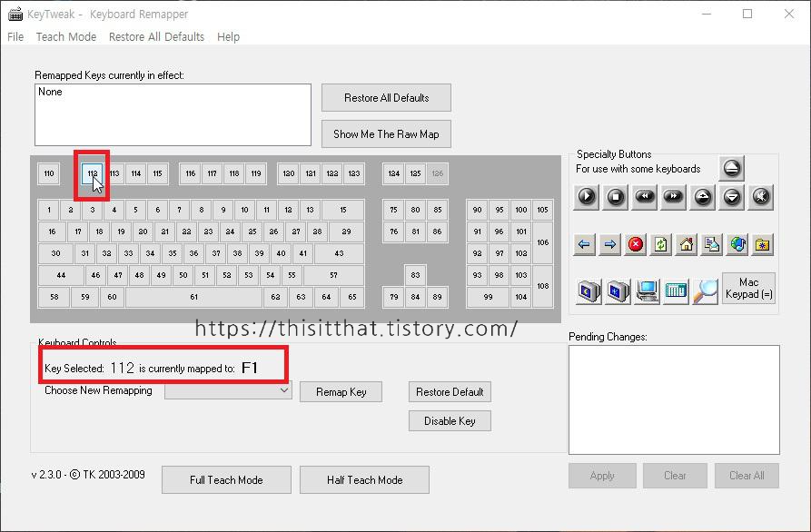
Task: Select key 75 on the keyboard map
Action: click(393, 210)
